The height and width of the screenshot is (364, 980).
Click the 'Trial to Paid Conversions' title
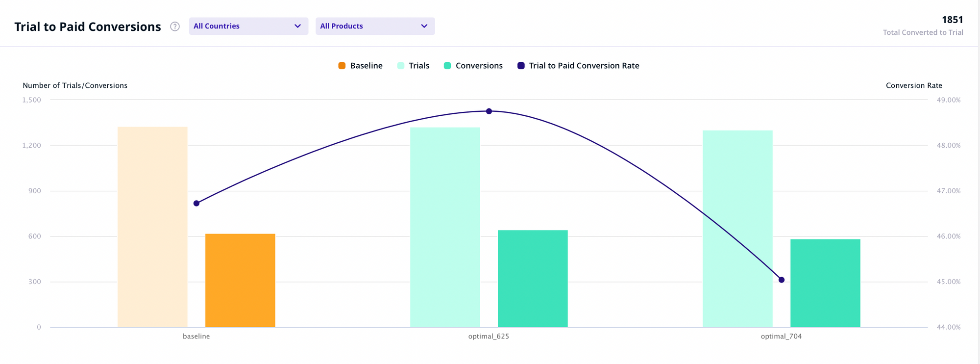tap(88, 26)
